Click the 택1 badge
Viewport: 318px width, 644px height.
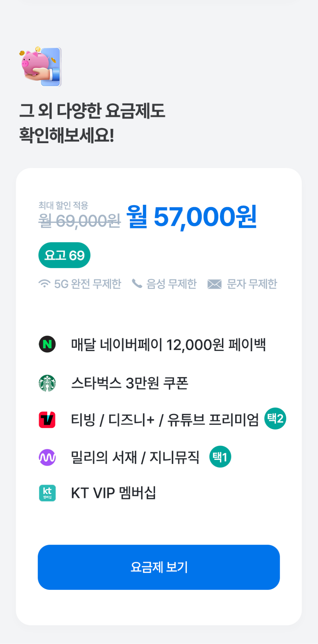coord(220,457)
